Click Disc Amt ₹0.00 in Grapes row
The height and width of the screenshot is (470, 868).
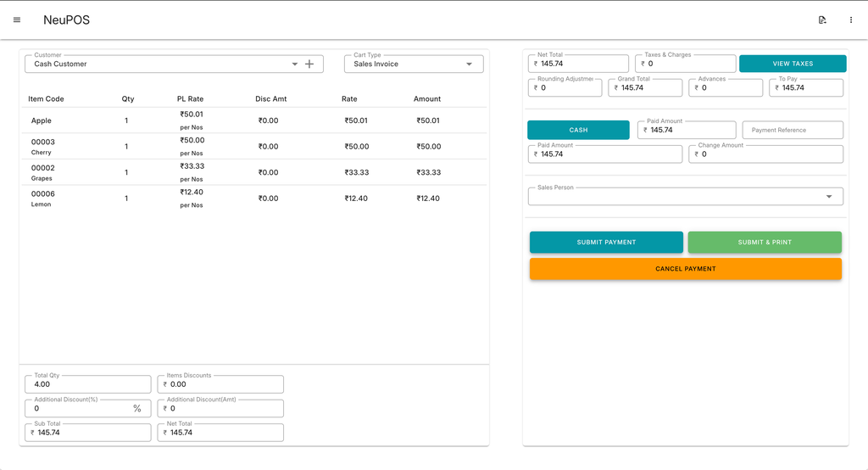(268, 172)
